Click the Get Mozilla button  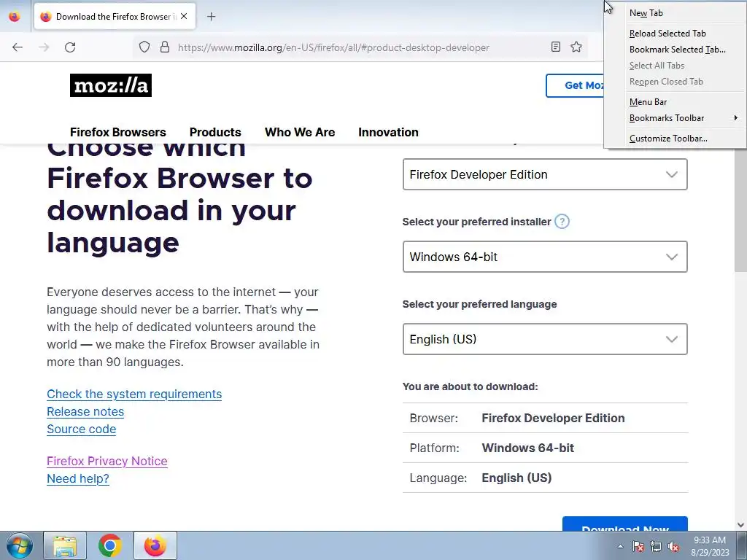[575, 86]
